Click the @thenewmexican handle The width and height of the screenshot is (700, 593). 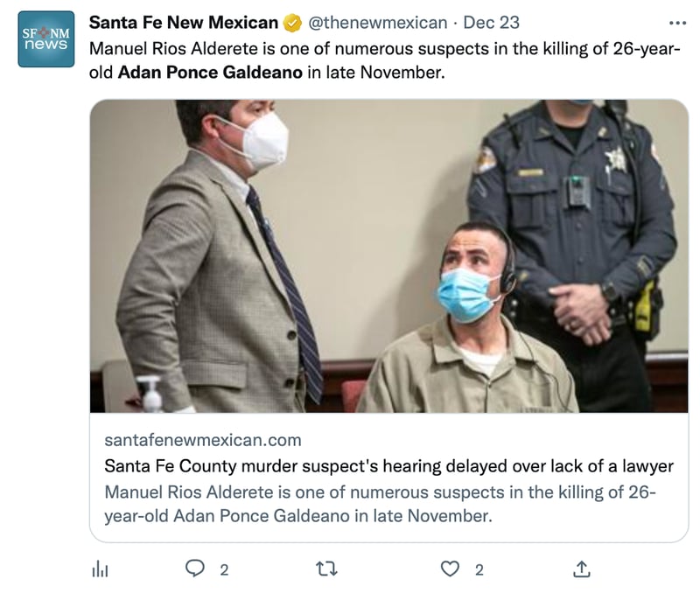[377, 23]
